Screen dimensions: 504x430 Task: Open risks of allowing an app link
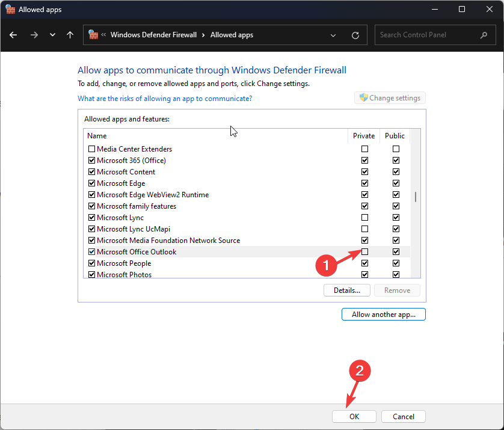[x=165, y=99]
